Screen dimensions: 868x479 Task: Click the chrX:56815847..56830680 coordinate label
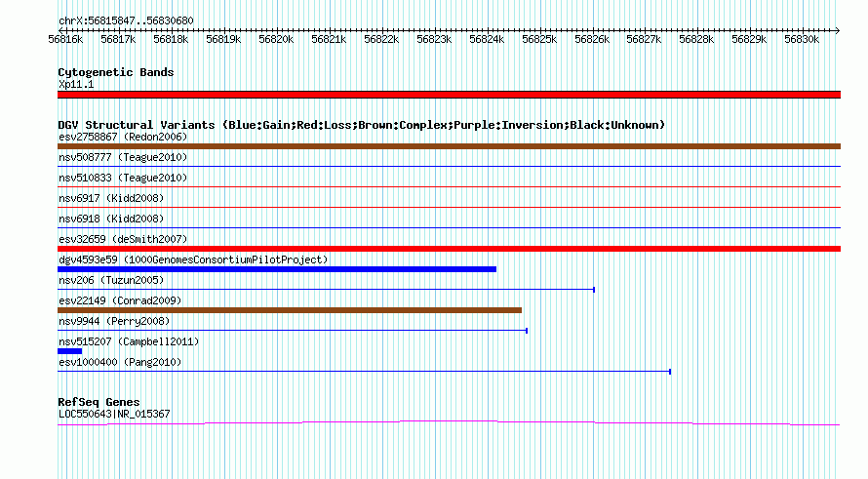coord(126,21)
